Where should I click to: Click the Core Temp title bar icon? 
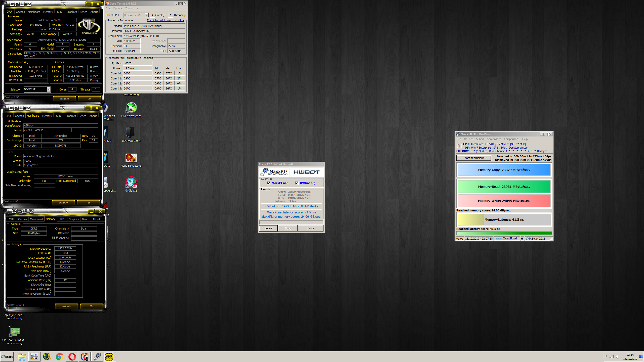point(107,4)
